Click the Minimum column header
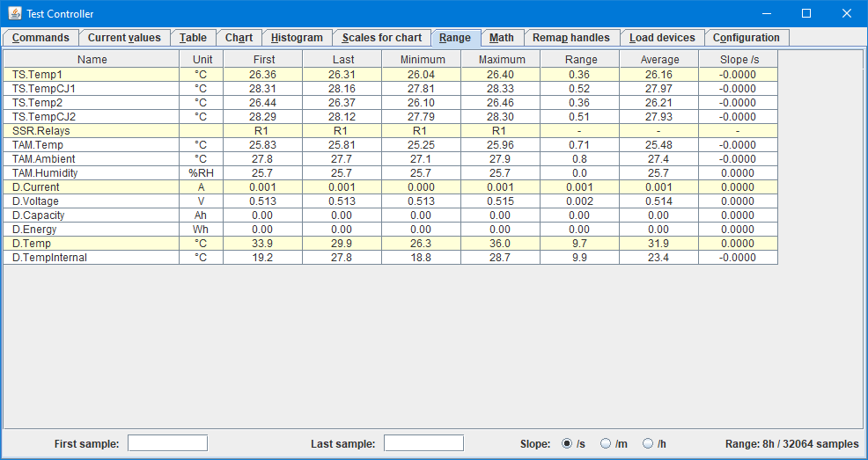The height and width of the screenshot is (460, 868). pyautogui.click(x=422, y=59)
